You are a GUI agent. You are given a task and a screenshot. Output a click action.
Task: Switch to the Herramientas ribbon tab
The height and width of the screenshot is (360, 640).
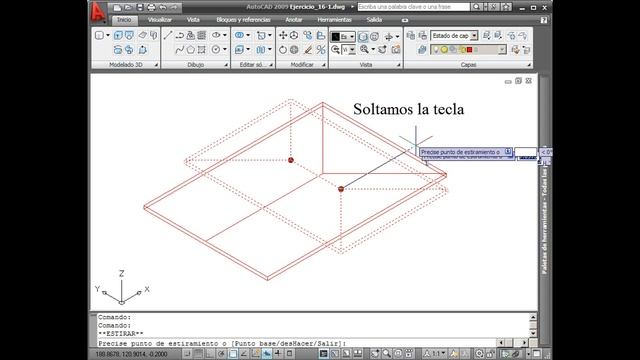[x=334, y=20]
